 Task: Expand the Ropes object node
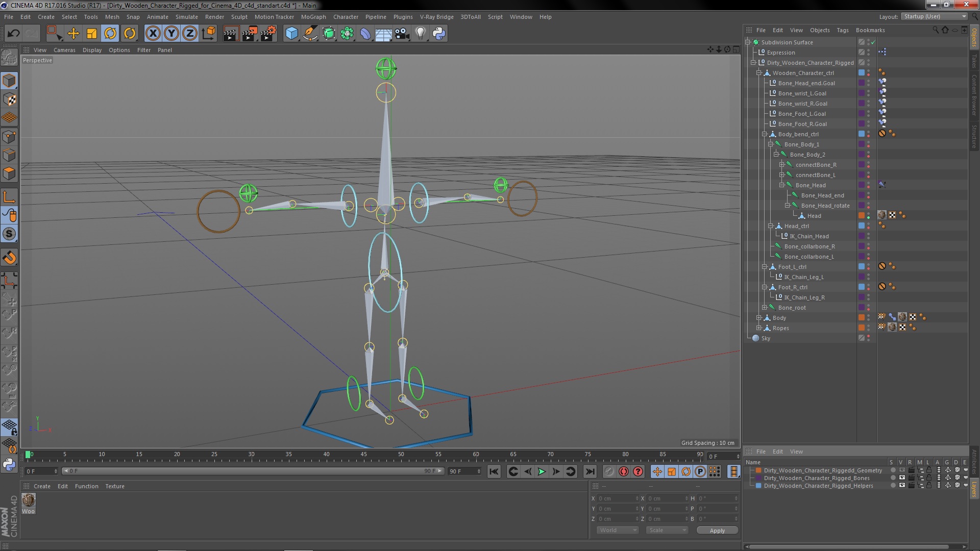click(x=759, y=328)
